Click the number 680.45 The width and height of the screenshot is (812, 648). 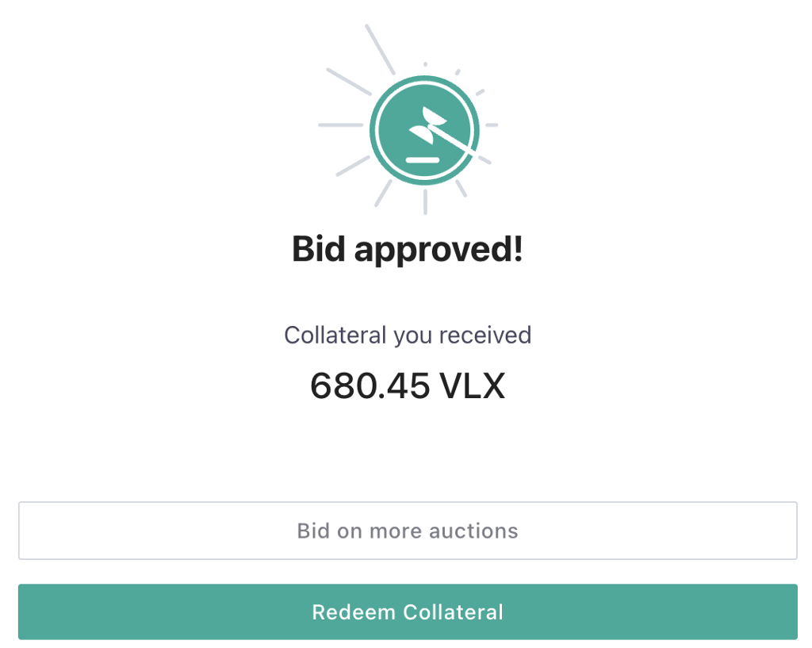pos(370,386)
